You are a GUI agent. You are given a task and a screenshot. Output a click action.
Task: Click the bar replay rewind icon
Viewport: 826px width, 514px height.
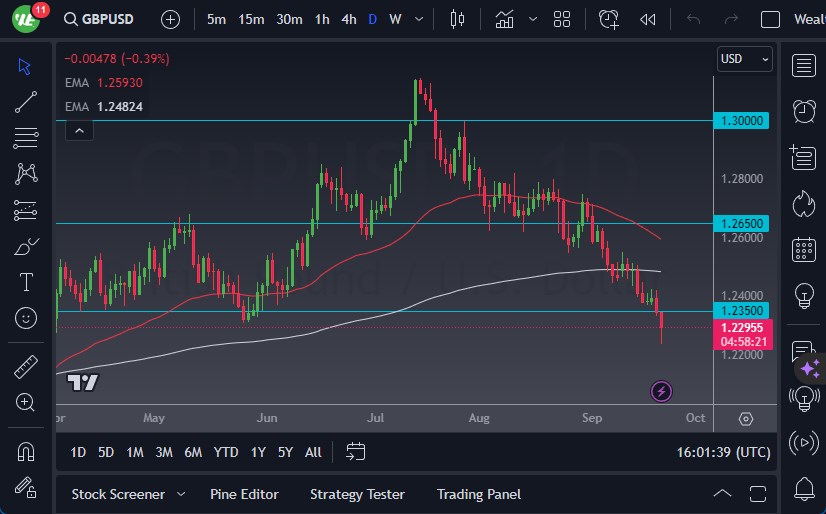click(648, 19)
